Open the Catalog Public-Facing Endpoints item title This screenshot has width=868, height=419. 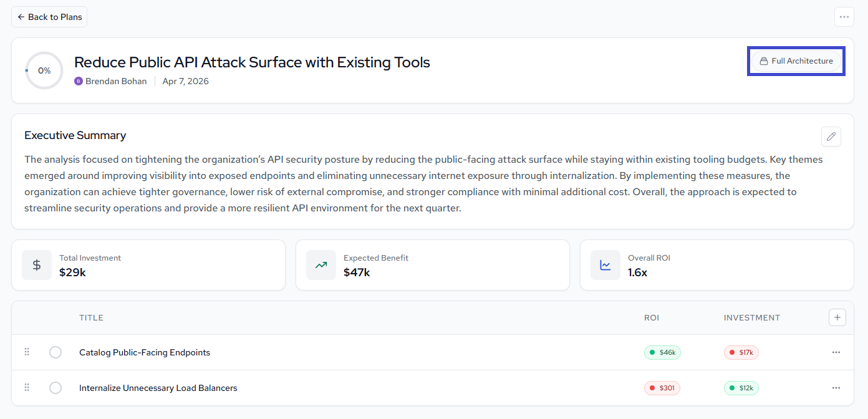pos(145,352)
